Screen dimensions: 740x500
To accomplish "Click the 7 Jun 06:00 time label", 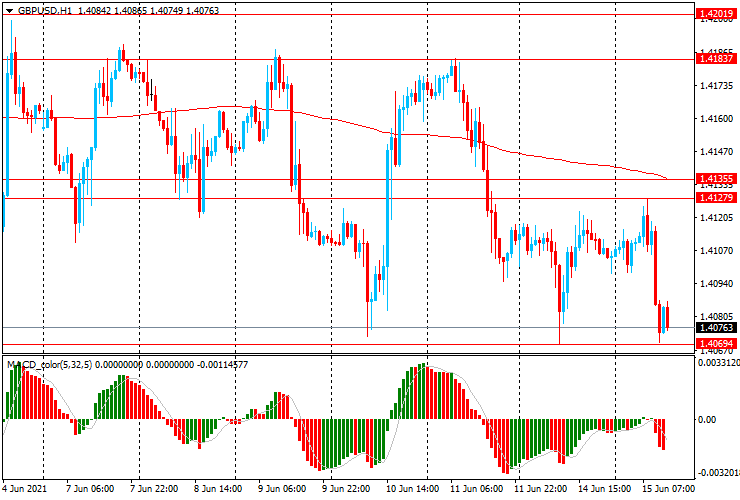I will (x=90, y=488).
